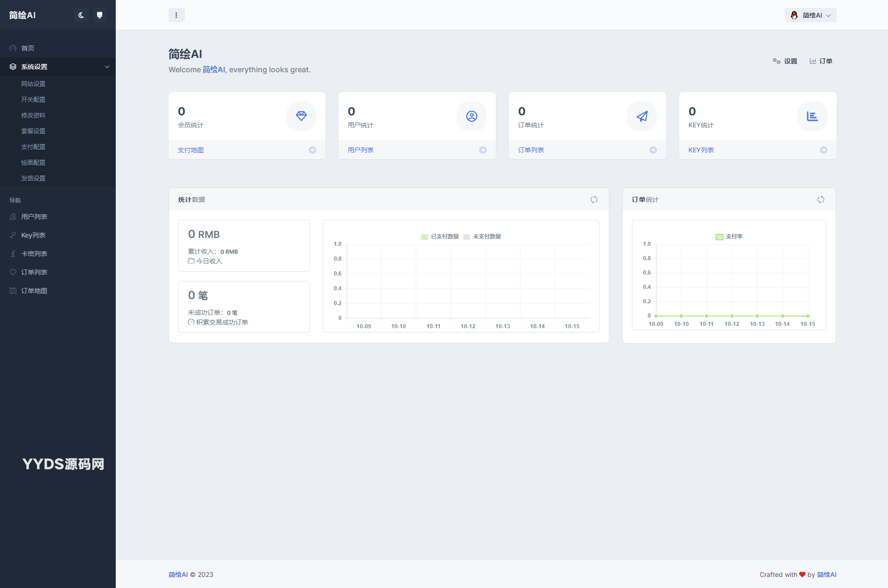Refresh the 统计数据 panel
The image size is (888, 588).
point(594,200)
